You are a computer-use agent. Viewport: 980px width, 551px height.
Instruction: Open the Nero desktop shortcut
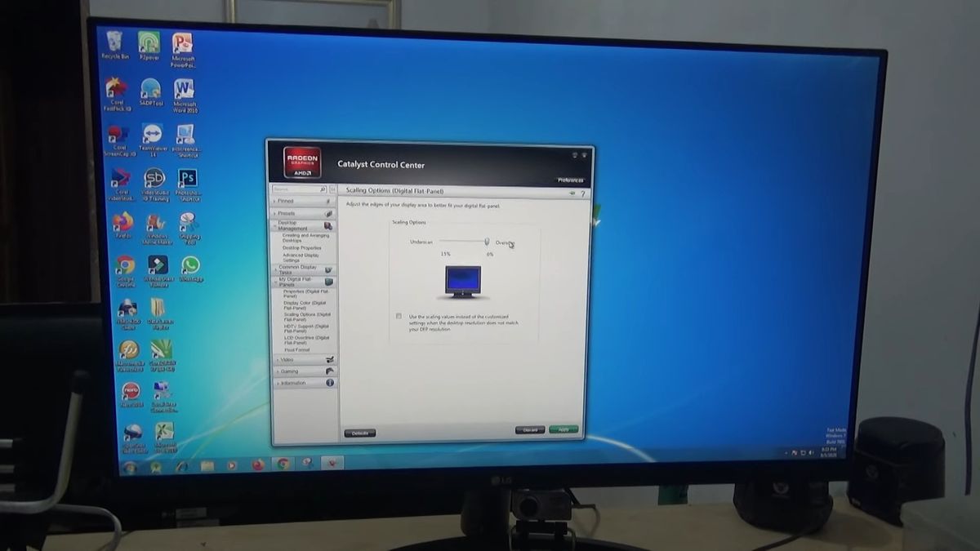click(x=131, y=394)
